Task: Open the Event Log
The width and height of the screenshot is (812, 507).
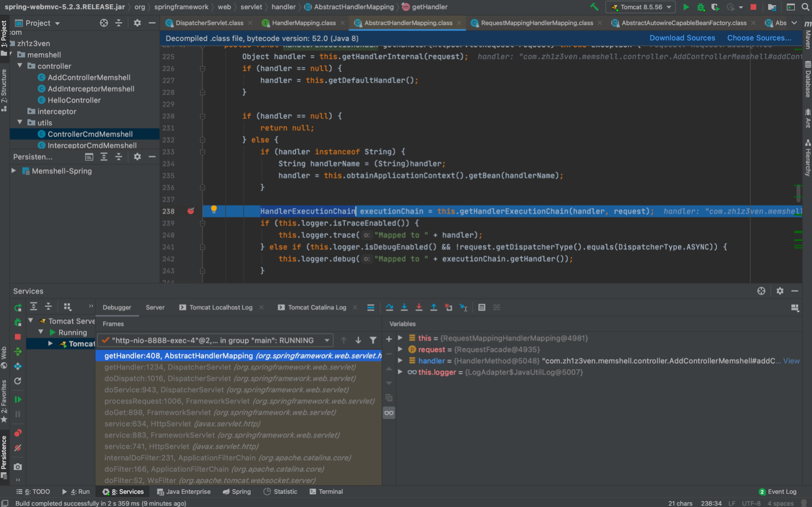Action: pyautogui.click(x=777, y=491)
